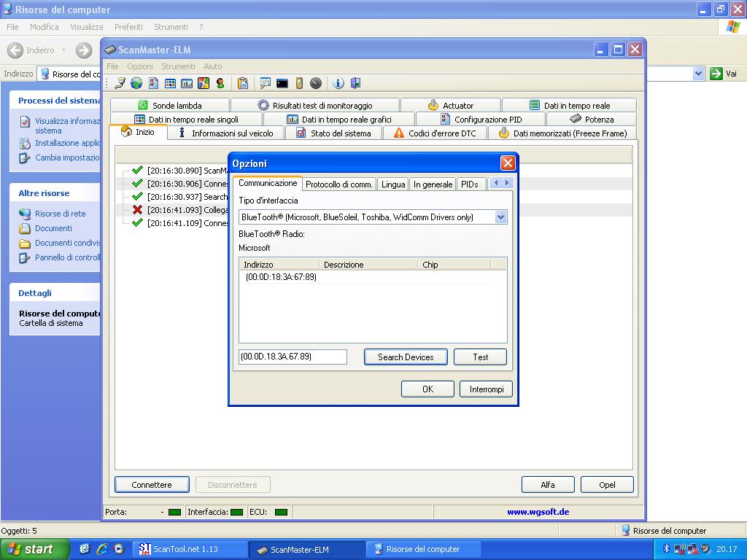
Task: Click the round gauge toolbar icon
Action: pyautogui.click(x=316, y=83)
